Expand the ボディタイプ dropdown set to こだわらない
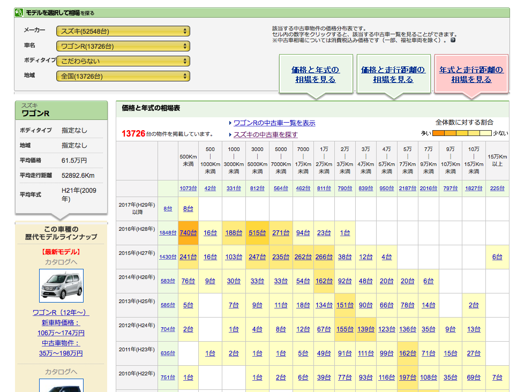Screen dimensions: 532x392 123,61
